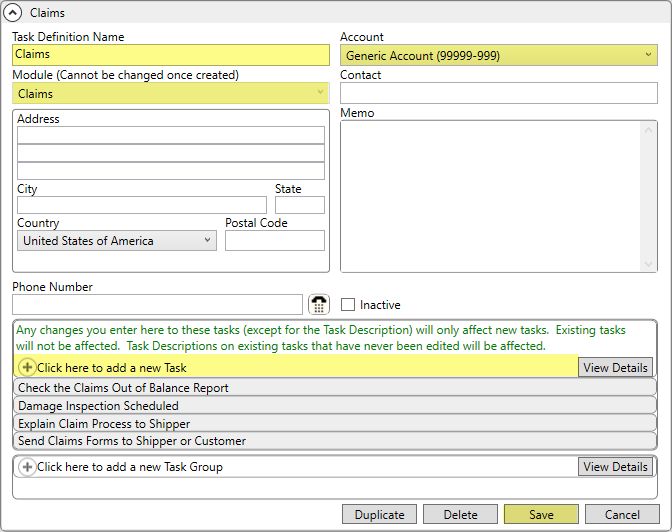Click View Details for the new Task row

click(x=615, y=368)
